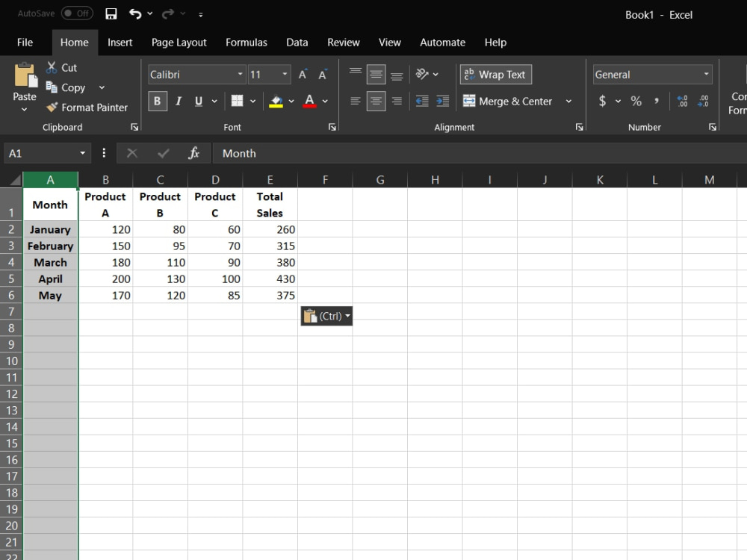Screen dimensions: 747x560
Task: Open Name Box dropdown arrow
Action: point(82,153)
